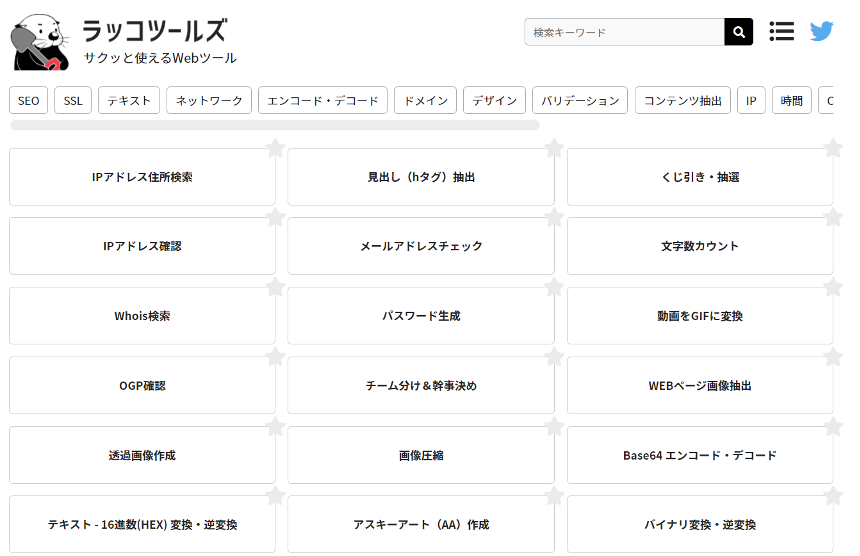Switch to the ネットワーク category
860x556 pixels.
(x=209, y=100)
